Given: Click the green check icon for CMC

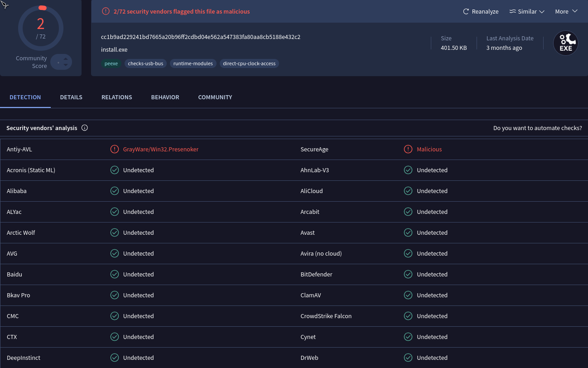Looking at the screenshot, I should (x=115, y=316).
